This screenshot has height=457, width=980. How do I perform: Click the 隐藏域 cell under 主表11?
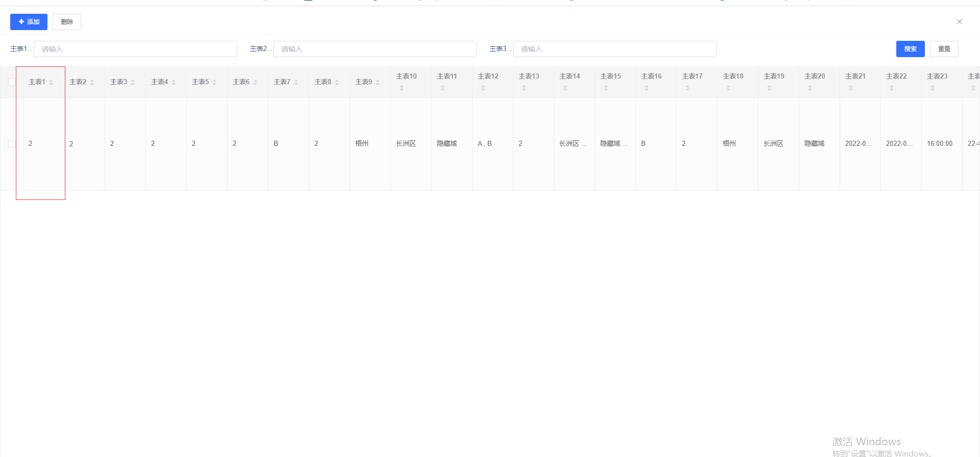(x=447, y=144)
